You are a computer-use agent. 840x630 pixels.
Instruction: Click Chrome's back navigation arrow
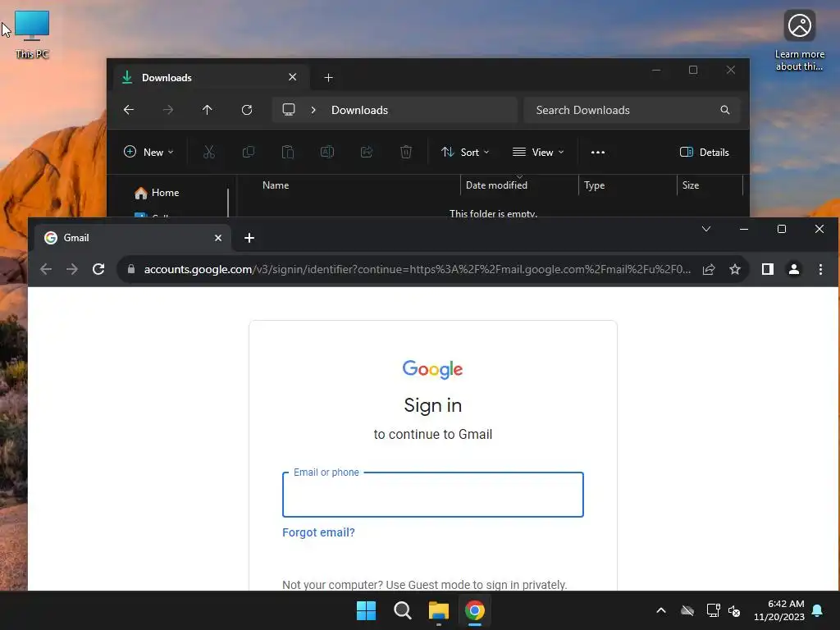click(46, 269)
